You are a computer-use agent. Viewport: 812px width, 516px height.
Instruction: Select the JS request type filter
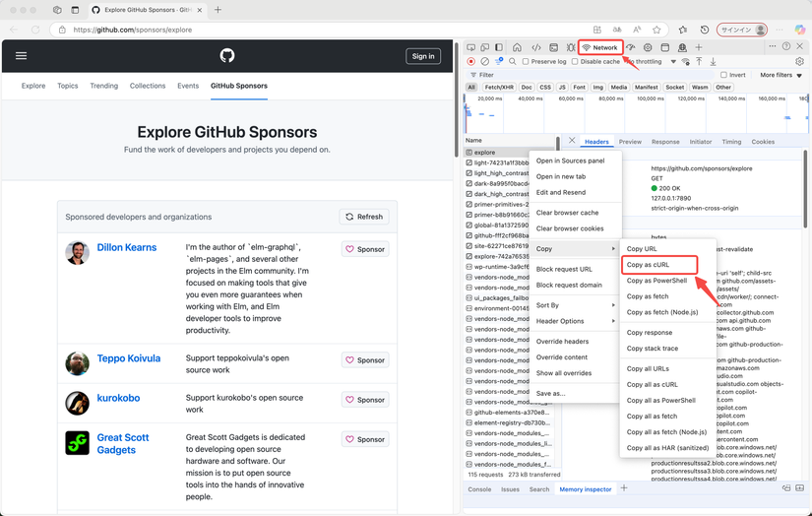(x=562, y=87)
